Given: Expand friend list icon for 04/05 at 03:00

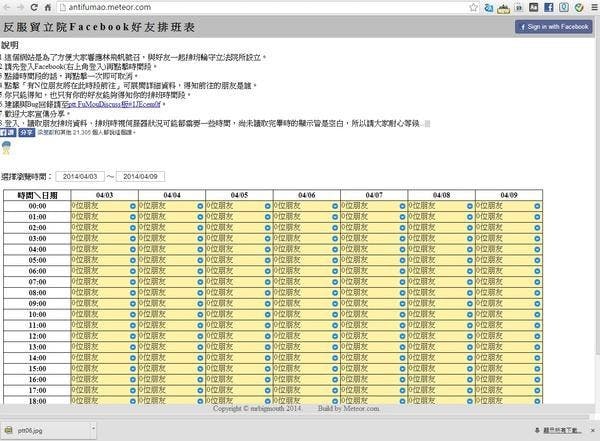Looking at the screenshot, I should click(x=267, y=238).
